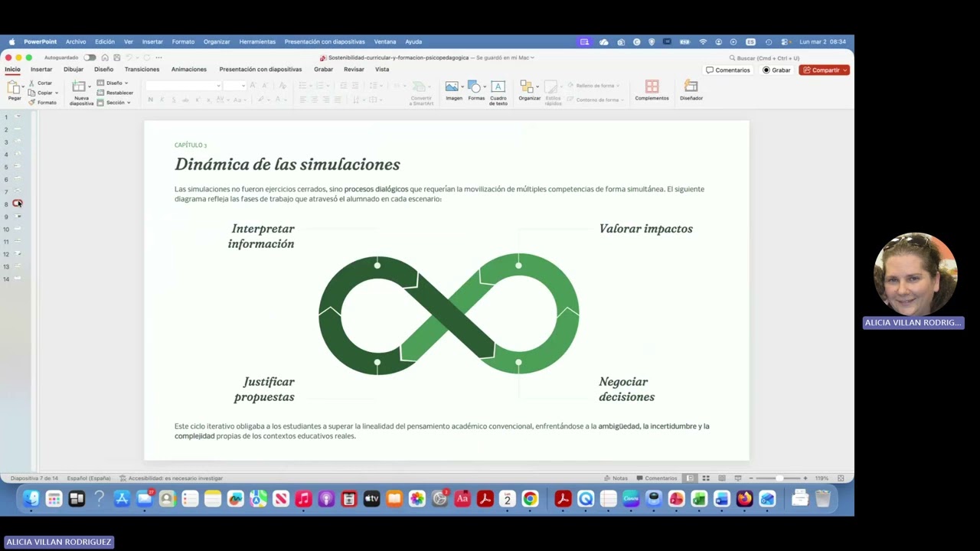Switch to reading view in status bar

click(721, 478)
